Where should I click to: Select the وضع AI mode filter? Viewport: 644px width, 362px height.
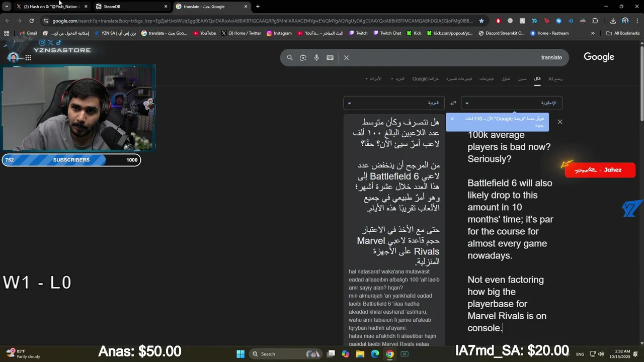(555, 79)
